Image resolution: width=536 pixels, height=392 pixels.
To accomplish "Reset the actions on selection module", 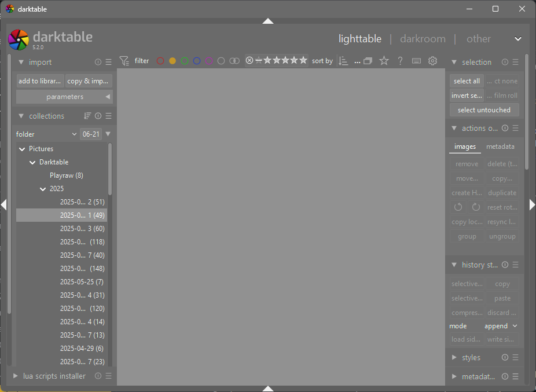I will click(x=505, y=128).
